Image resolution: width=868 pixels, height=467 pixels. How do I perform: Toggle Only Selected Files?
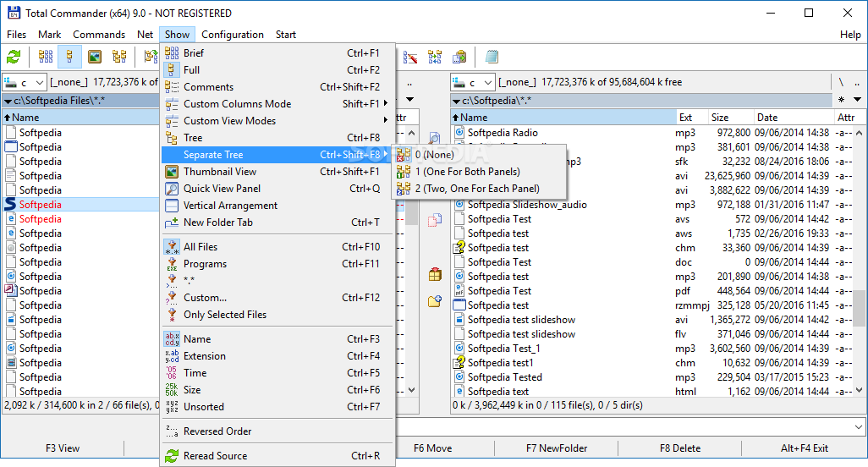tap(278, 314)
